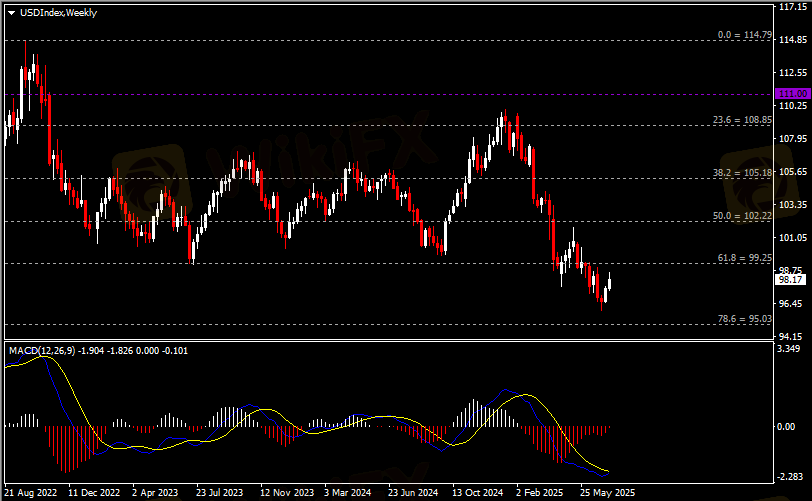Click the Fibonacci label 61.8 = 99.25
The width and height of the screenshot is (812, 501).
click(x=745, y=257)
